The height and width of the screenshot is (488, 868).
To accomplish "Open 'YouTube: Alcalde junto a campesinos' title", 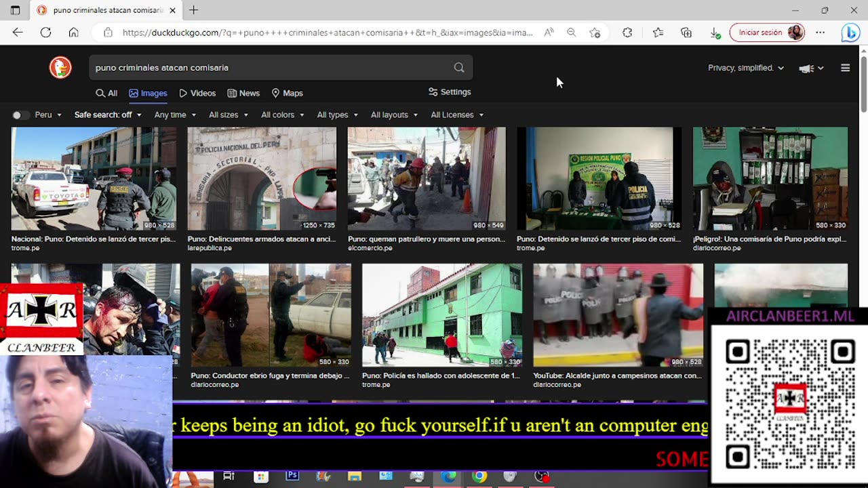I will [x=617, y=375].
